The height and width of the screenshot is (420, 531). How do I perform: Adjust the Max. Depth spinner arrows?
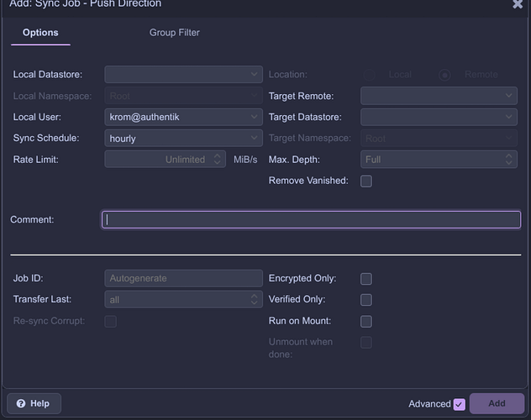coord(509,160)
